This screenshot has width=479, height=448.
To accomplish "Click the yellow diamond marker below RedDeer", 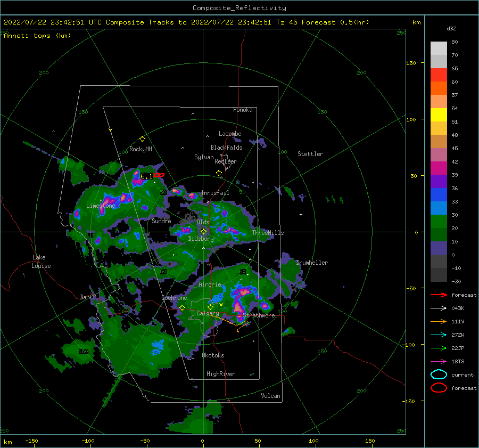I will pyautogui.click(x=219, y=173).
